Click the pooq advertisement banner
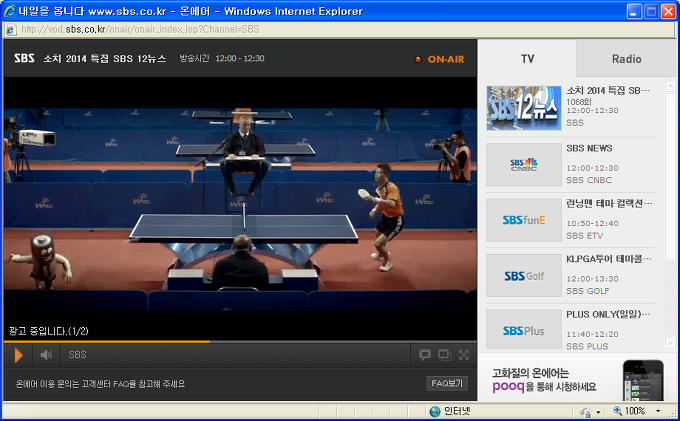The image size is (680, 421). pos(577,378)
